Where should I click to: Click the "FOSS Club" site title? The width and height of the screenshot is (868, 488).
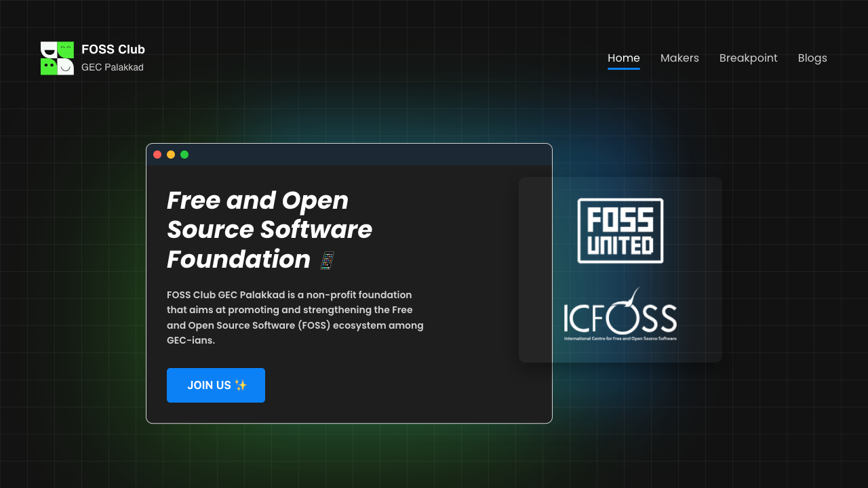coord(113,49)
